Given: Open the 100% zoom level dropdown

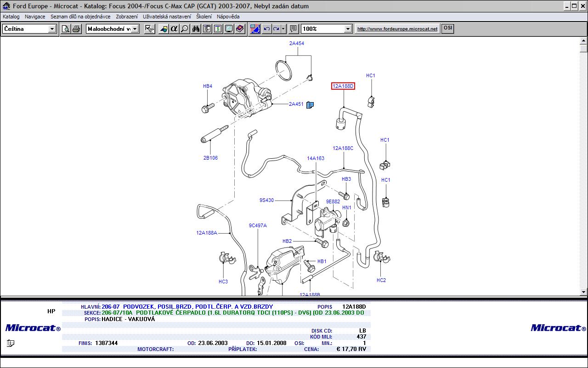Looking at the screenshot, I should pyautogui.click(x=348, y=29).
